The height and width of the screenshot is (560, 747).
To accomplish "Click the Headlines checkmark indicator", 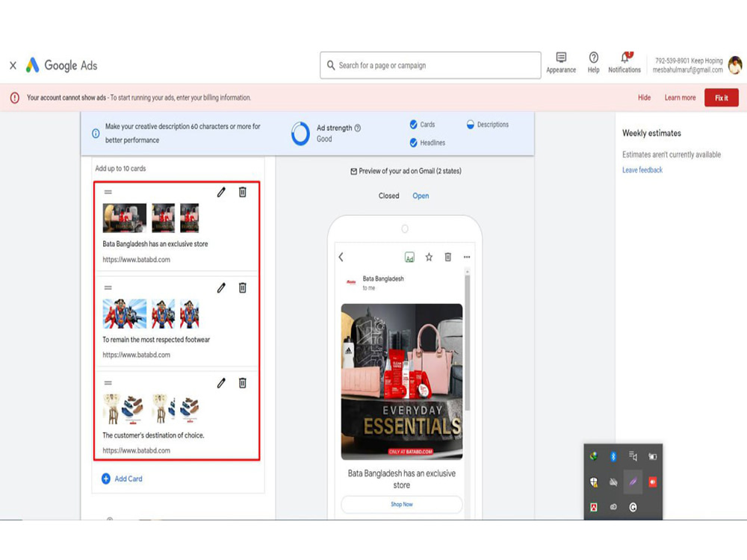I will (414, 143).
